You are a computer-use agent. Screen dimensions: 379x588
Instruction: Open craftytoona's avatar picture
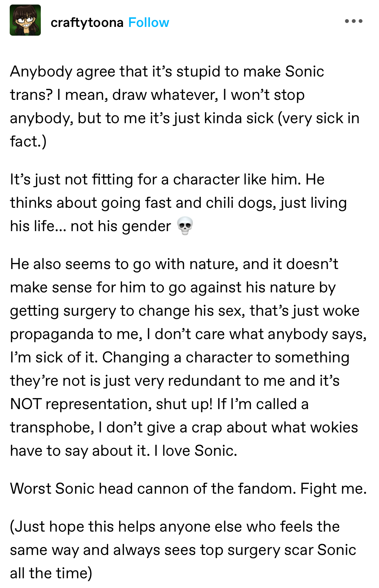tap(25, 20)
